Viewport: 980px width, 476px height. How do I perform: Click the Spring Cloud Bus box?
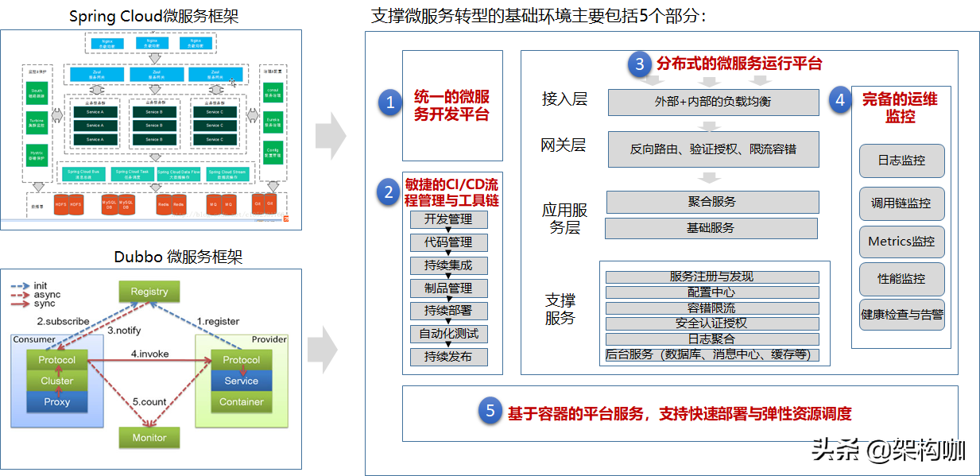[83, 172]
